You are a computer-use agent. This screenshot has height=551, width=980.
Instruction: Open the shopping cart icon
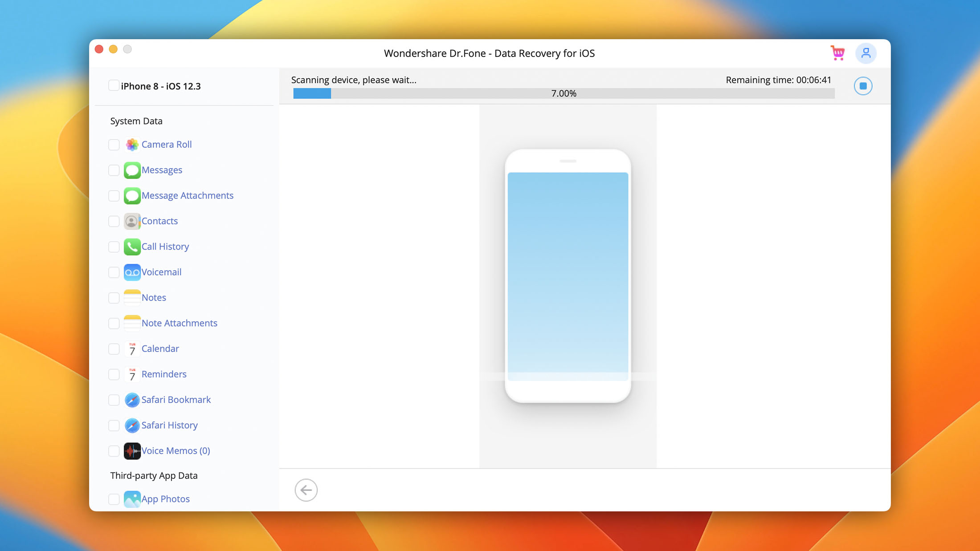pos(837,53)
